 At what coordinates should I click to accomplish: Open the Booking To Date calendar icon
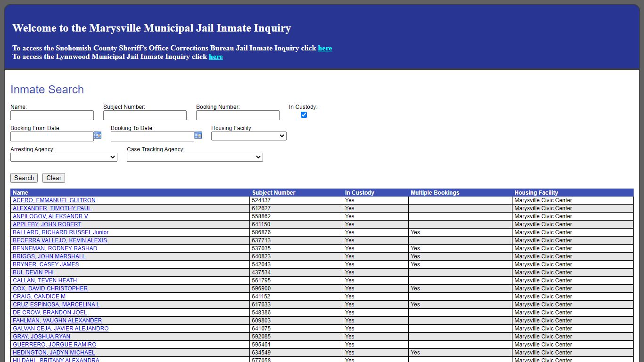198,135
